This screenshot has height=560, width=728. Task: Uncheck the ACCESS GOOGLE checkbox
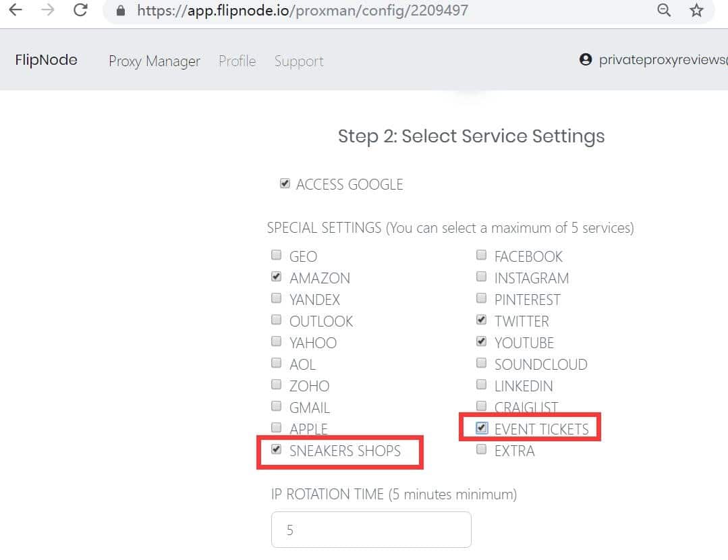(x=285, y=184)
